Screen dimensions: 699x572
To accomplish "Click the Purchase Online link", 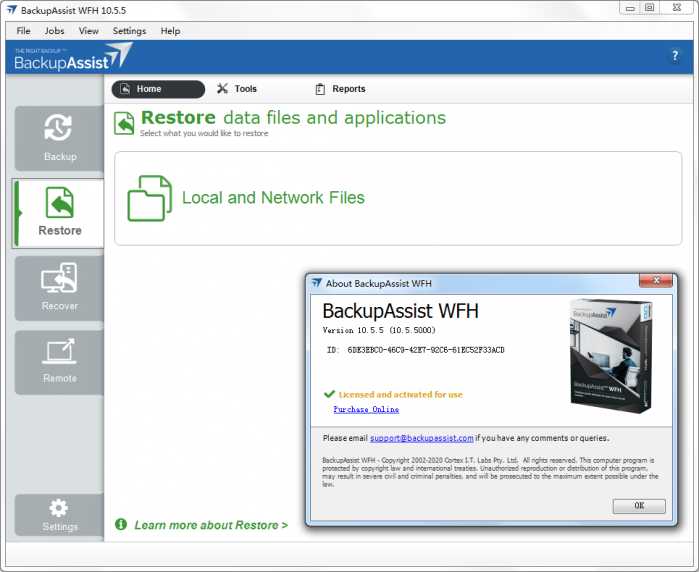I will point(366,409).
